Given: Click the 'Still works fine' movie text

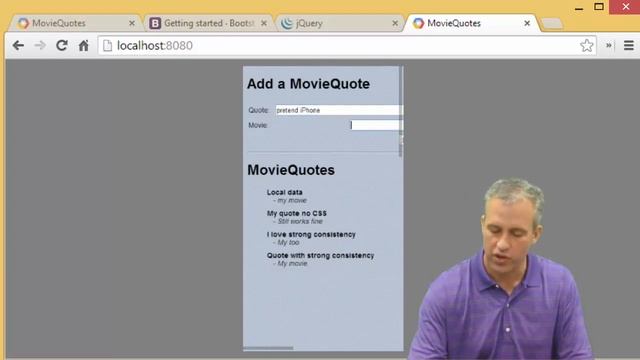Looking at the screenshot, I should pyautogui.click(x=300, y=221).
